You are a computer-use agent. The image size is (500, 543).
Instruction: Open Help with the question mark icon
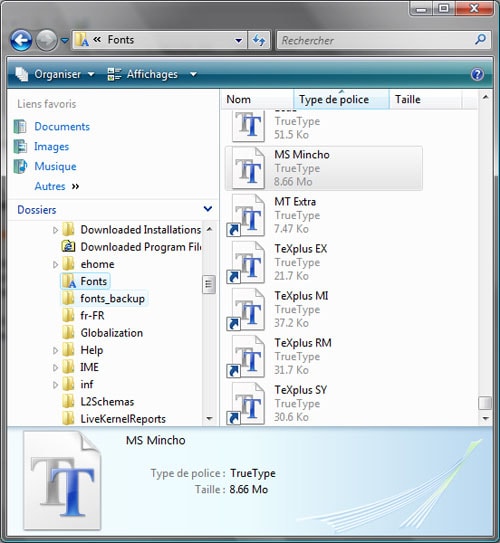click(x=477, y=74)
